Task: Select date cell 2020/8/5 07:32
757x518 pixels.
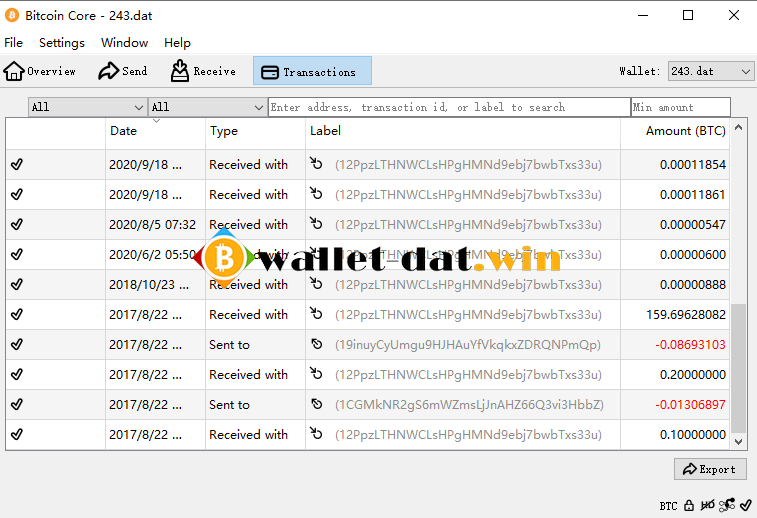Action: coord(153,224)
